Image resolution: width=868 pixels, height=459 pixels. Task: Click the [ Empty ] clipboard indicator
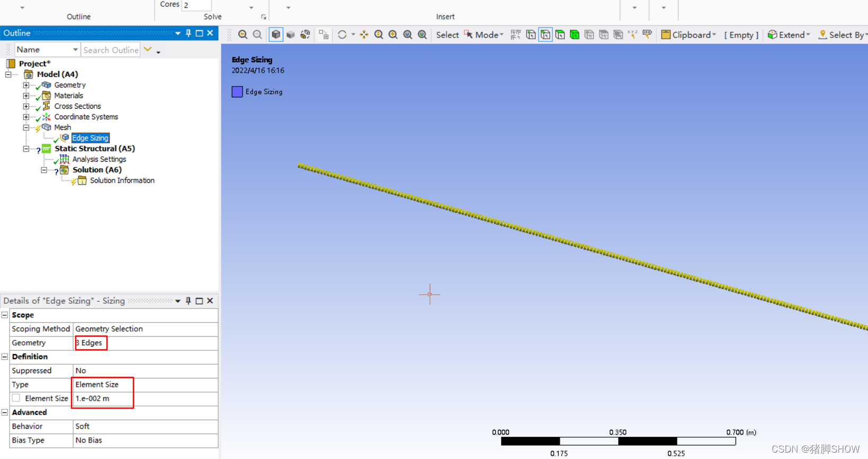[741, 35]
